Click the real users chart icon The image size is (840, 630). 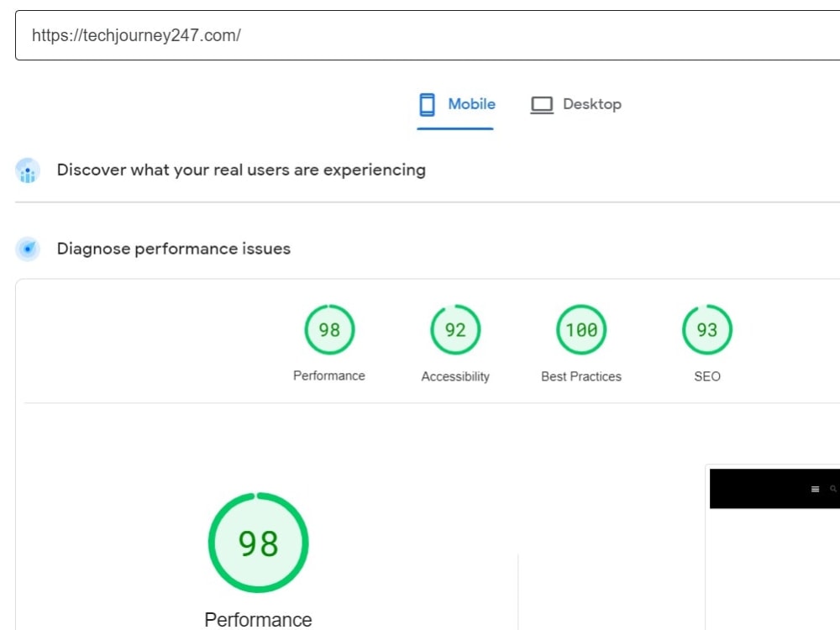coord(28,171)
